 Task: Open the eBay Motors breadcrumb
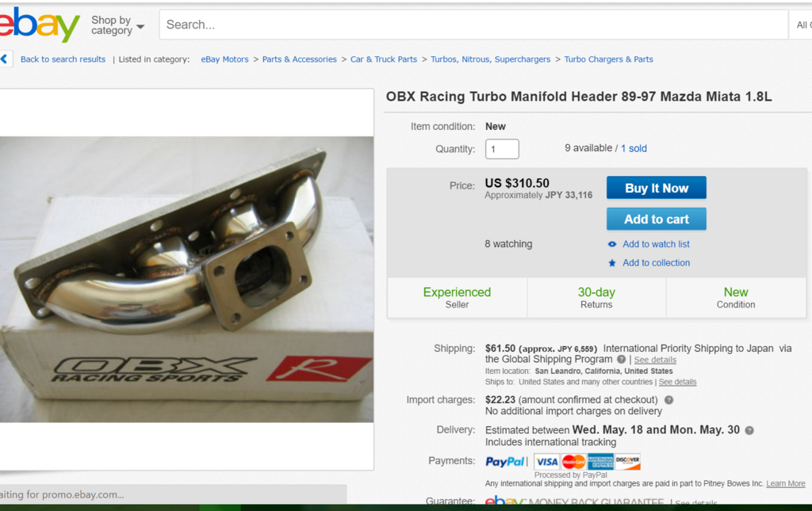pos(224,59)
